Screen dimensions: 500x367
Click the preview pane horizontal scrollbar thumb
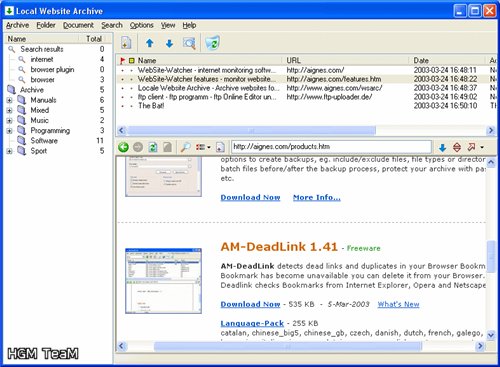pos(288,347)
